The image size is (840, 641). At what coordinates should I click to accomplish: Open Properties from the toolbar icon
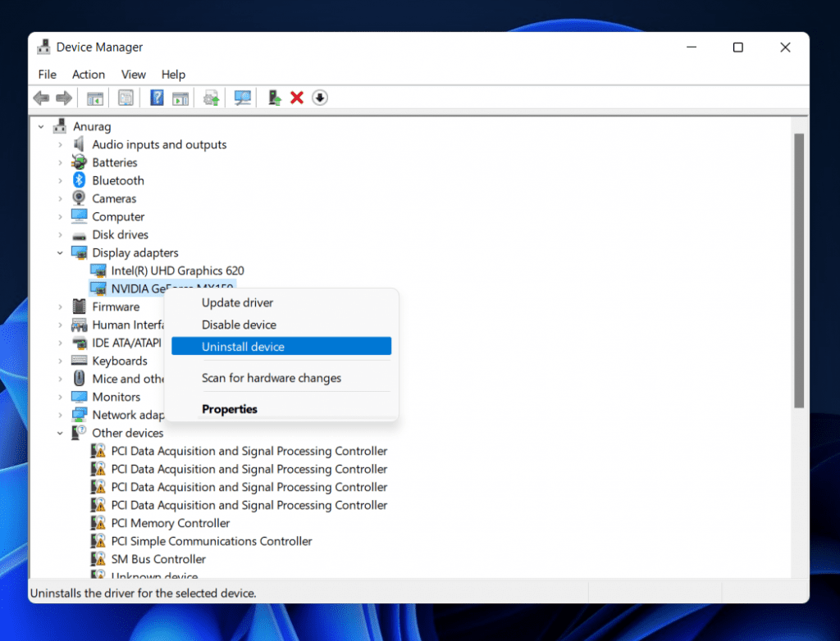coord(126,98)
